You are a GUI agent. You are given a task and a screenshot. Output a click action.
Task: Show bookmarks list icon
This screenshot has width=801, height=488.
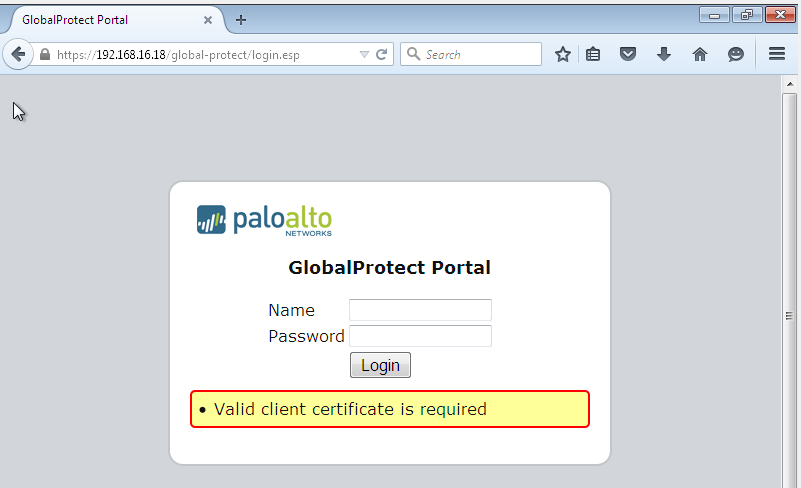click(x=593, y=55)
